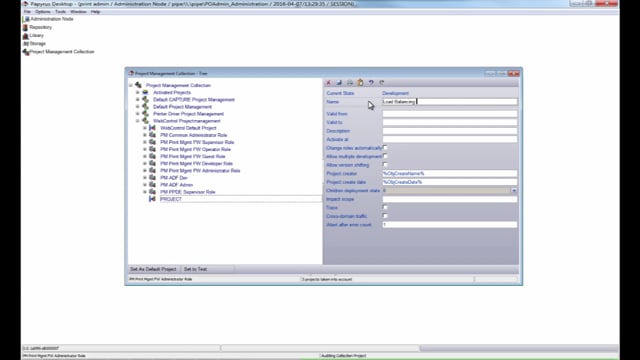Click the save icon in the properties toolbar

point(339,82)
